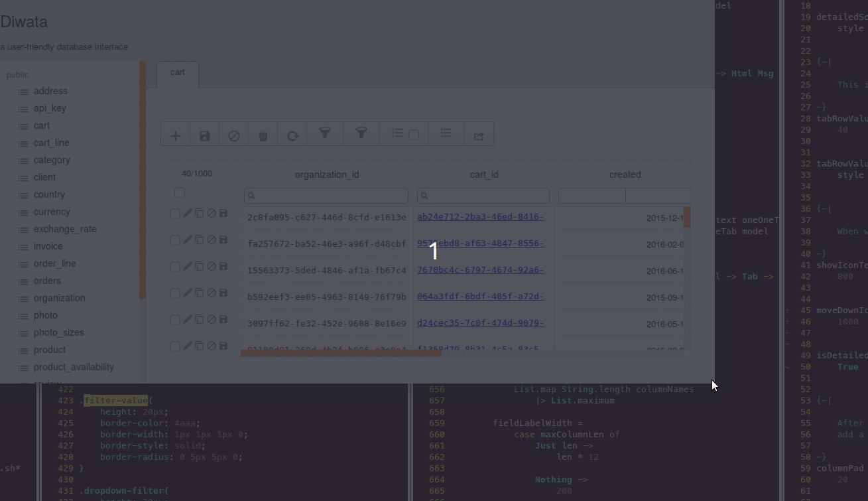This screenshot has width=868, height=501.
Task: Click the save icon in the b592eef3 row
Action: tap(223, 293)
